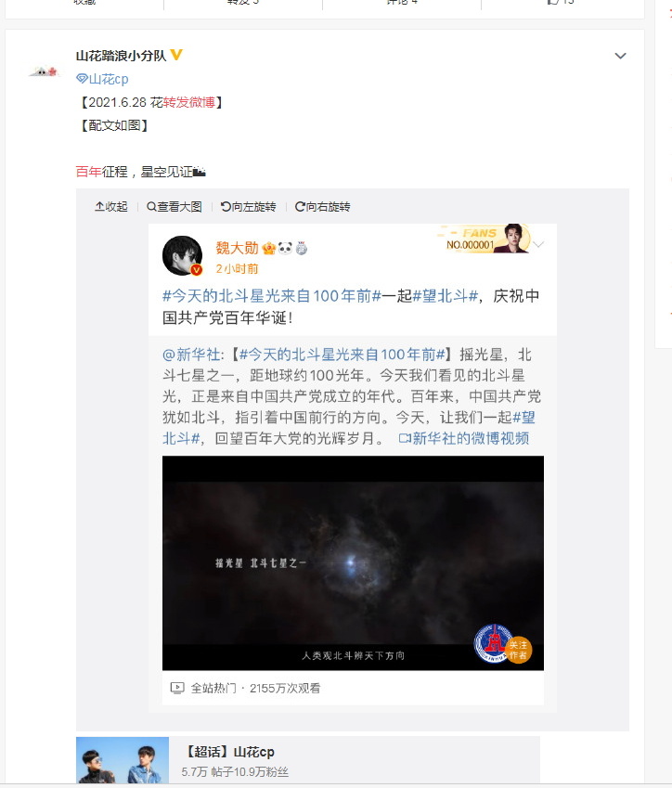Play the 摇光星 video thumbnail
672x788 pixels.
pyautogui.click(x=353, y=562)
